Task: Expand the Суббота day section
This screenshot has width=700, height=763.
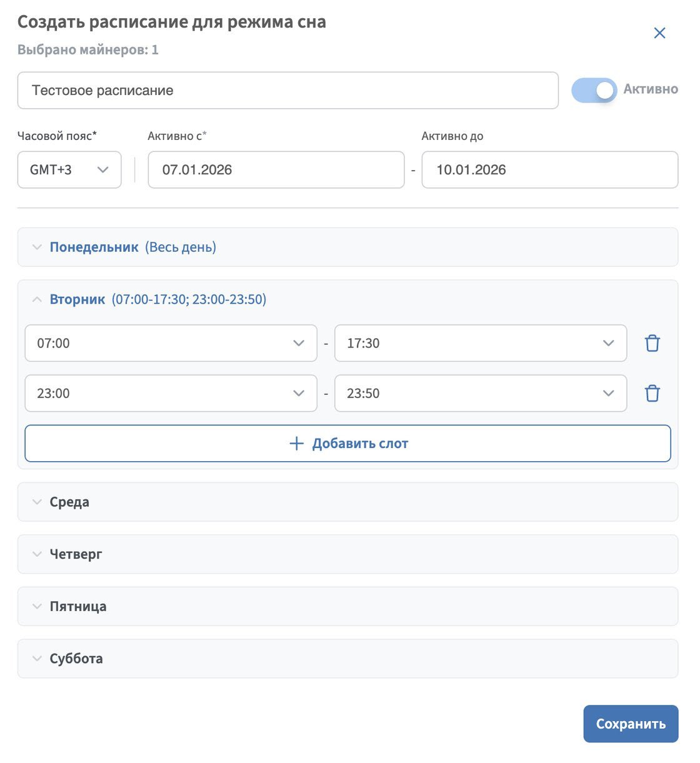Action: [76, 659]
